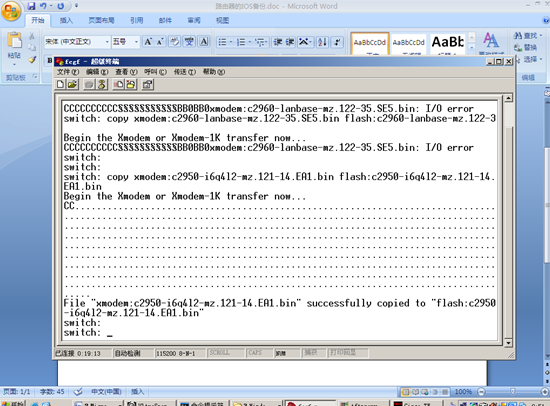Open the HyperTerminal 编辑 menu
The image size is (550, 406).
point(97,72)
